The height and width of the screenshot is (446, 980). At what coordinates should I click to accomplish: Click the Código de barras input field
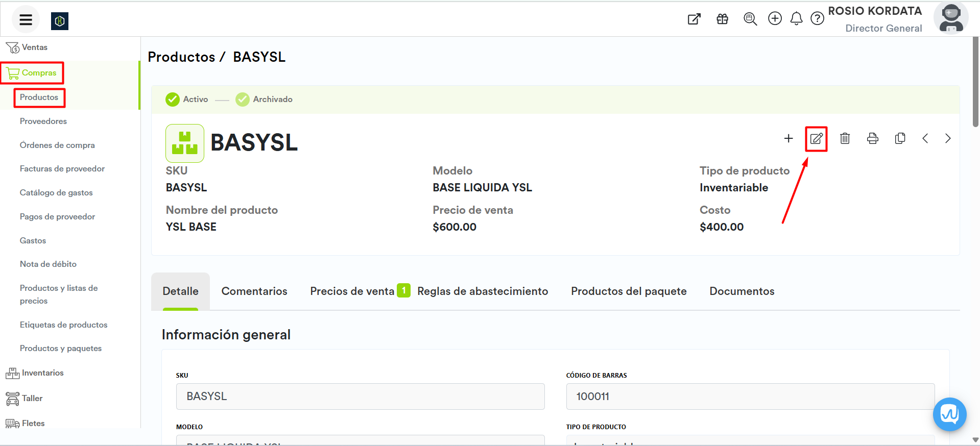point(750,397)
